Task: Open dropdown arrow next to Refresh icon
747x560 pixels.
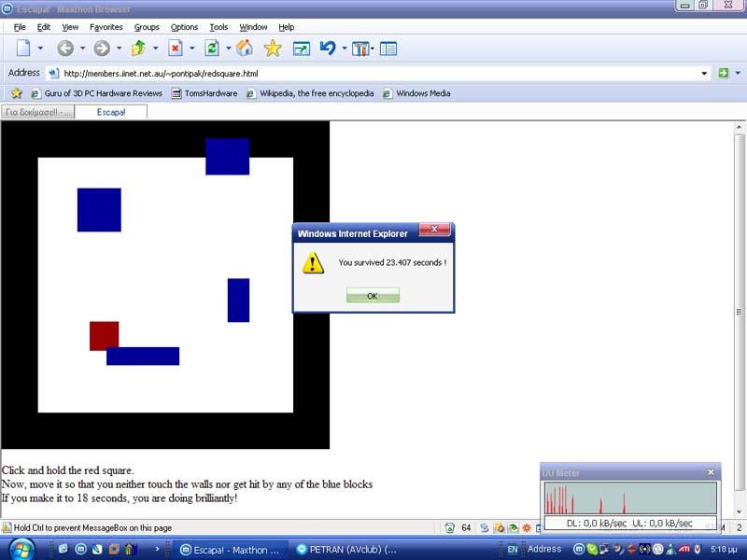Action: pos(227,49)
